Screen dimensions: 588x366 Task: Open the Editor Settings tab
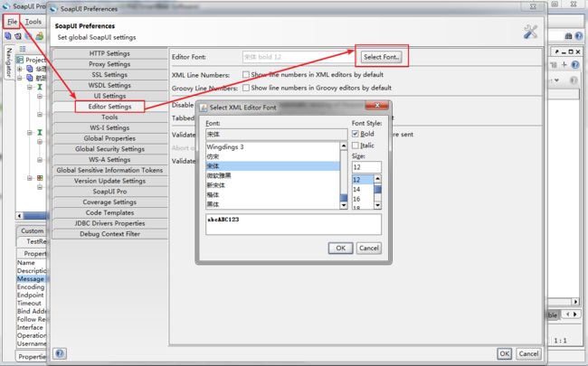pos(109,107)
